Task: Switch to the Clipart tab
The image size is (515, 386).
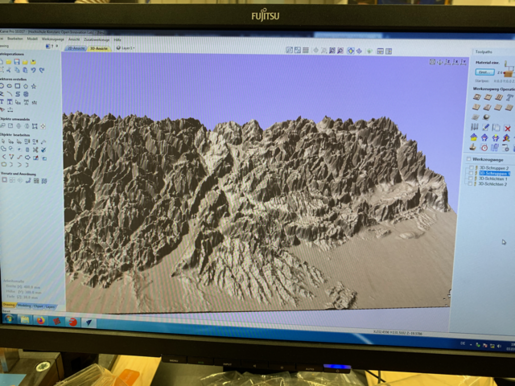Action: click(x=38, y=306)
